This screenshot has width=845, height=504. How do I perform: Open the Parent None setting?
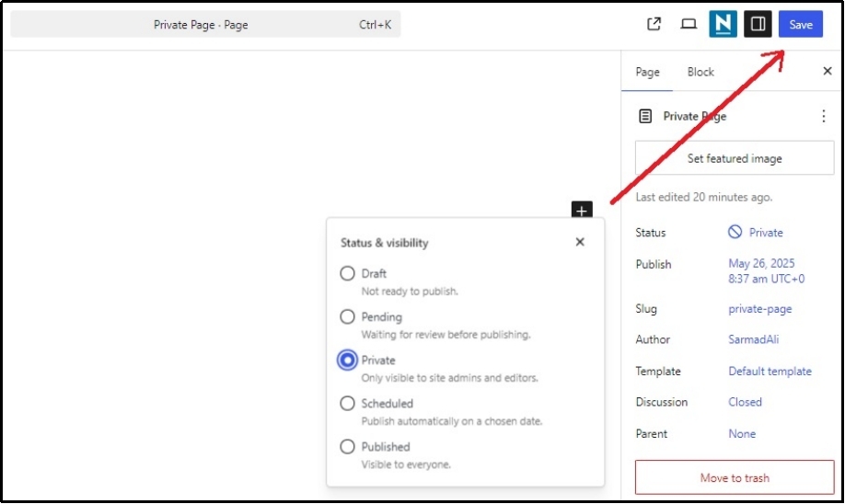click(x=742, y=433)
